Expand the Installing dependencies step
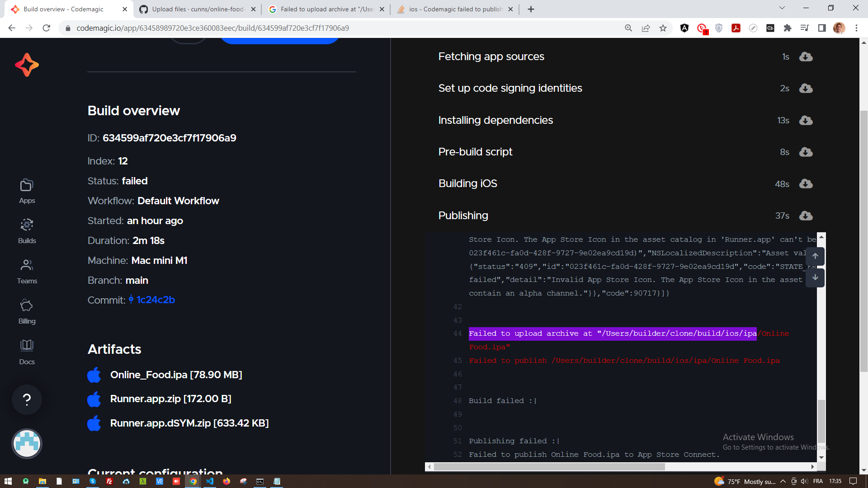Screen dimensions: 868x488 coord(495,120)
